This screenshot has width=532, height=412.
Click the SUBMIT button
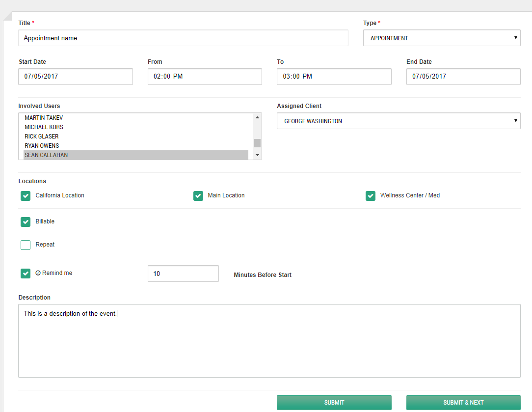click(x=334, y=403)
